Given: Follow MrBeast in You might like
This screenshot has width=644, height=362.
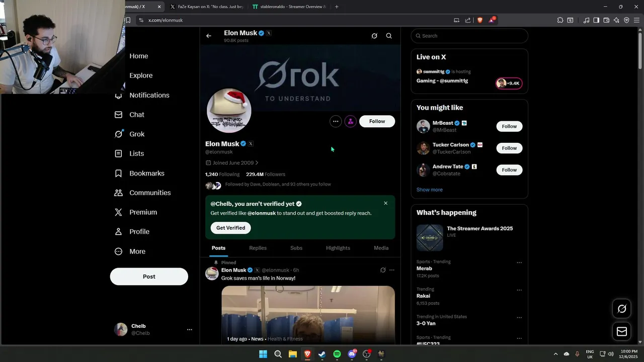Looking at the screenshot, I should 509,126.
